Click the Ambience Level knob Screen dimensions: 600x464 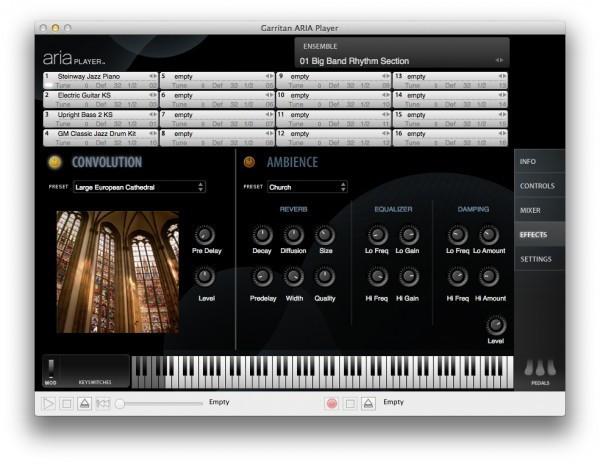(x=496, y=325)
